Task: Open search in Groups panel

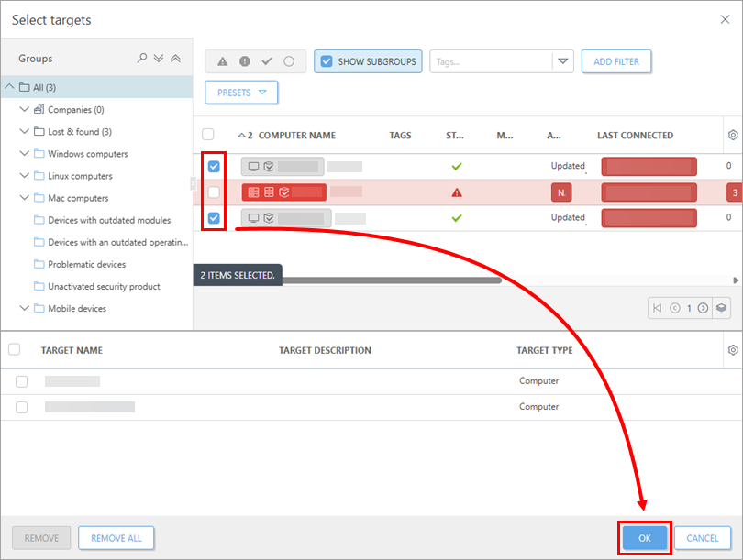Action: 141,59
